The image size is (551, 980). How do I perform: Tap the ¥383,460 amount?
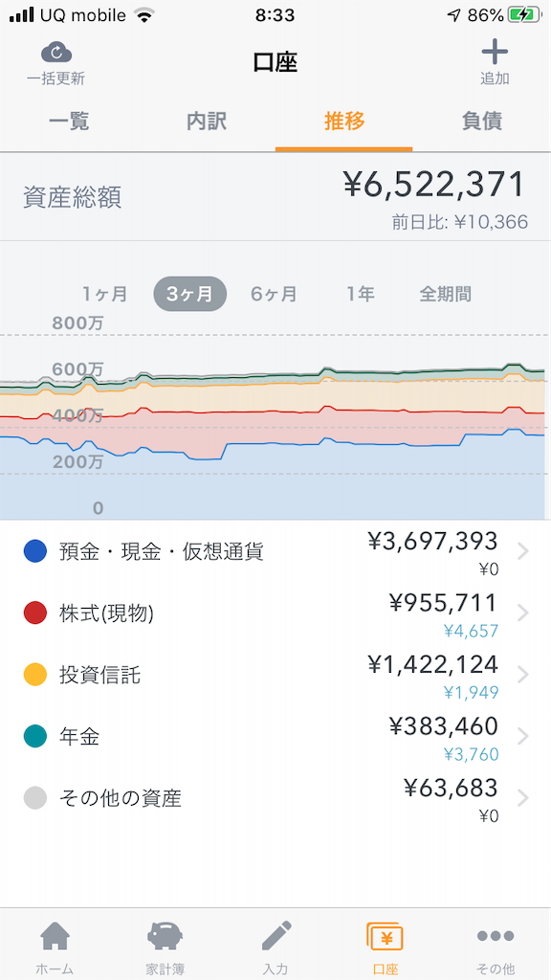pyautogui.click(x=444, y=727)
